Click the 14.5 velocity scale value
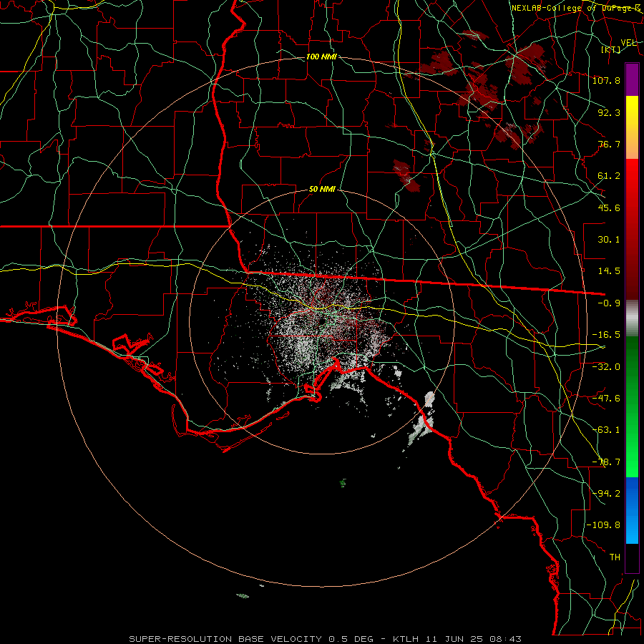 pos(609,271)
